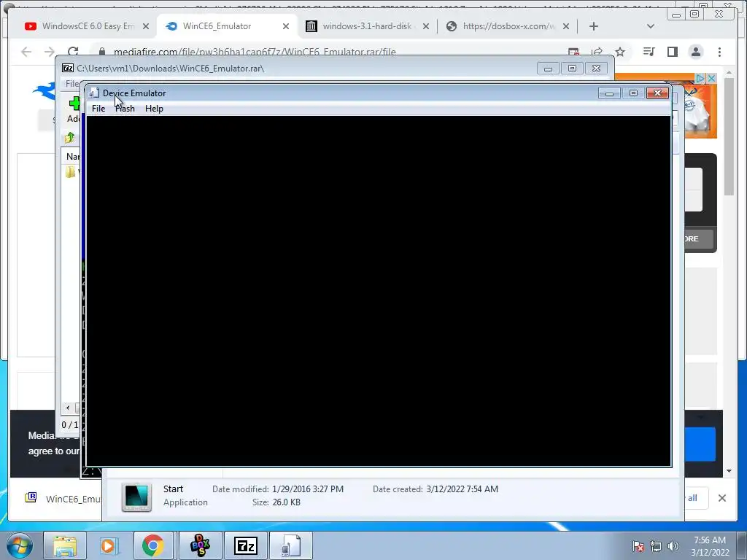The image size is (747, 560).
Task: Click the Start application file icon
Action: coord(136,497)
